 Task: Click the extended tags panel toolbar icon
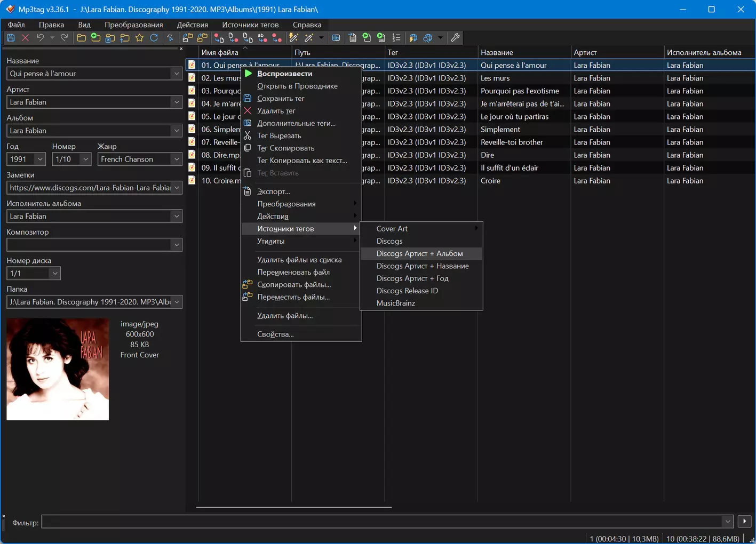336,38
